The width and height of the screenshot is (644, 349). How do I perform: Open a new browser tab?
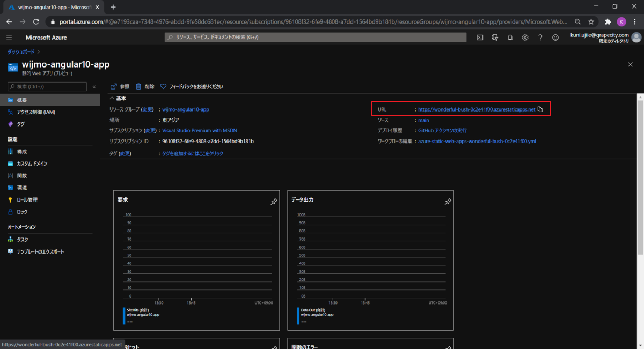pos(113,7)
